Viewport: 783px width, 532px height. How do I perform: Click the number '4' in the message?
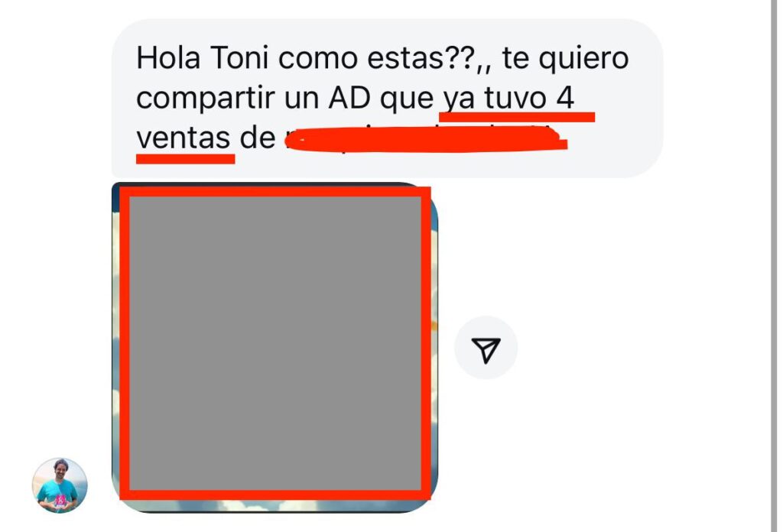pos(565,98)
